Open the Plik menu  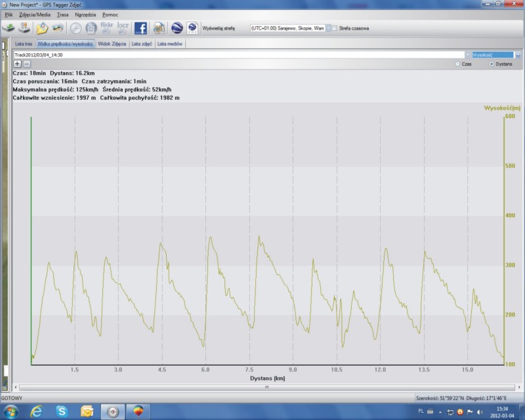coord(9,14)
